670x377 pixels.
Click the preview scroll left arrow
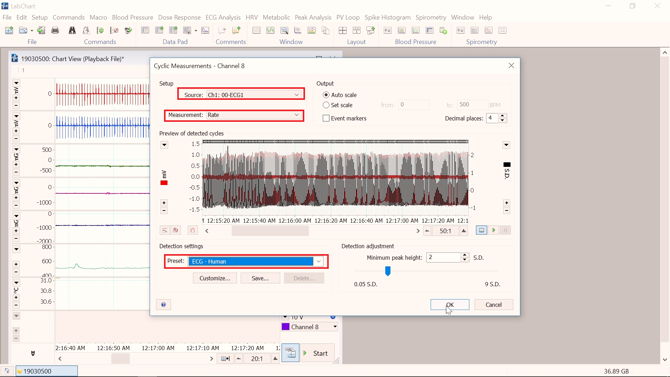207,231
